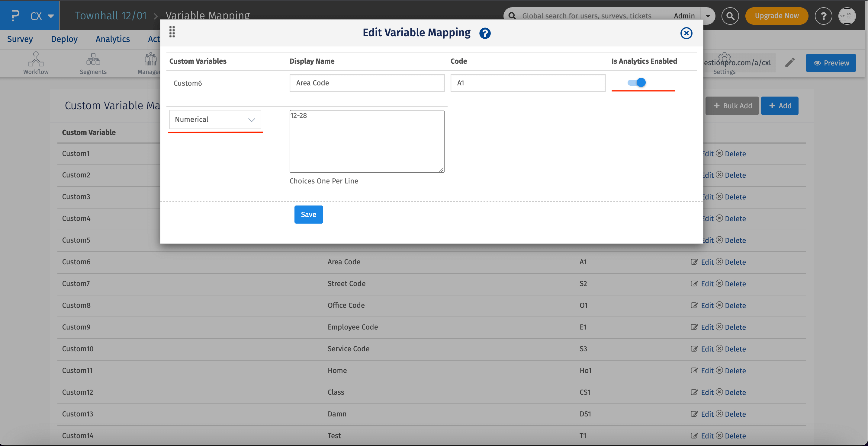
Task: Open help beside Edit Variable Mapping title
Action: click(x=485, y=33)
